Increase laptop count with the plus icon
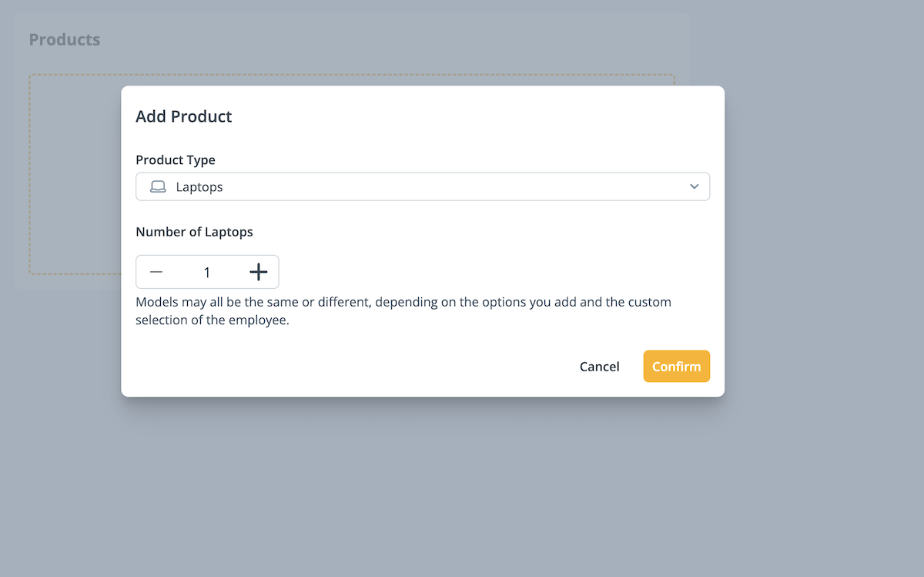This screenshot has width=924, height=577. (259, 272)
